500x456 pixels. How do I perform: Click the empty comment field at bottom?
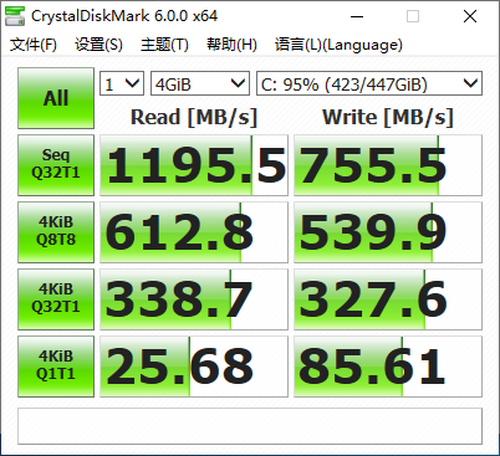(250, 426)
